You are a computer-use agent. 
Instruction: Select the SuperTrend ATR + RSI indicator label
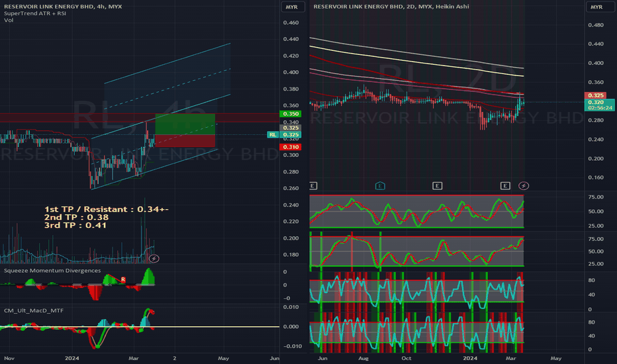point(35,13)
